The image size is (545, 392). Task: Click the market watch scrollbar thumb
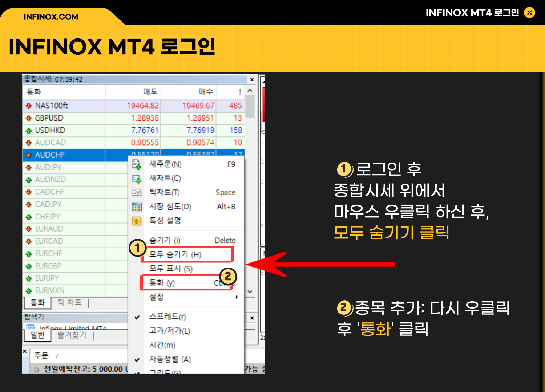click(250, 106)
